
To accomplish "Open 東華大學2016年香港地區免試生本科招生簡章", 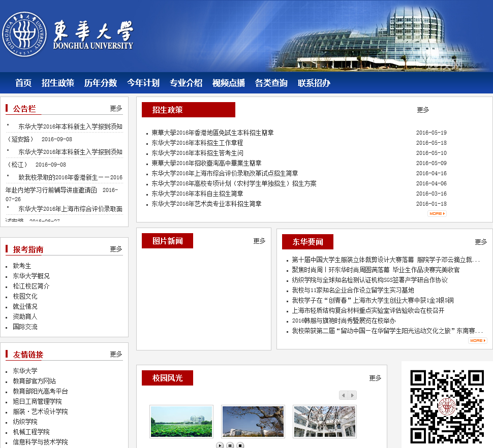I will coord(212,133).
